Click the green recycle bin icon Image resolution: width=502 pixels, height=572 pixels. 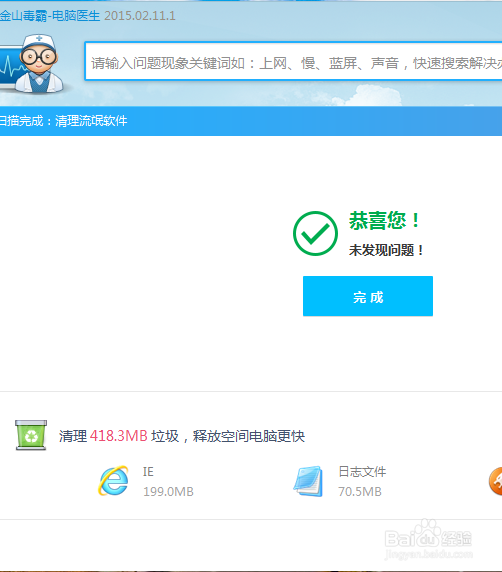pos(31,435)
